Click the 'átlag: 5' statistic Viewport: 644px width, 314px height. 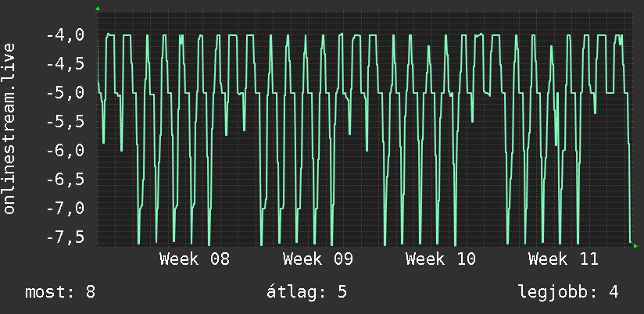click(x=307, y=292)
